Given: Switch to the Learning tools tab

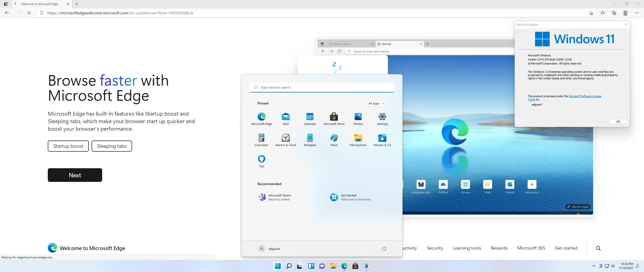Looking at the screenshot, I should click(467, 248).
